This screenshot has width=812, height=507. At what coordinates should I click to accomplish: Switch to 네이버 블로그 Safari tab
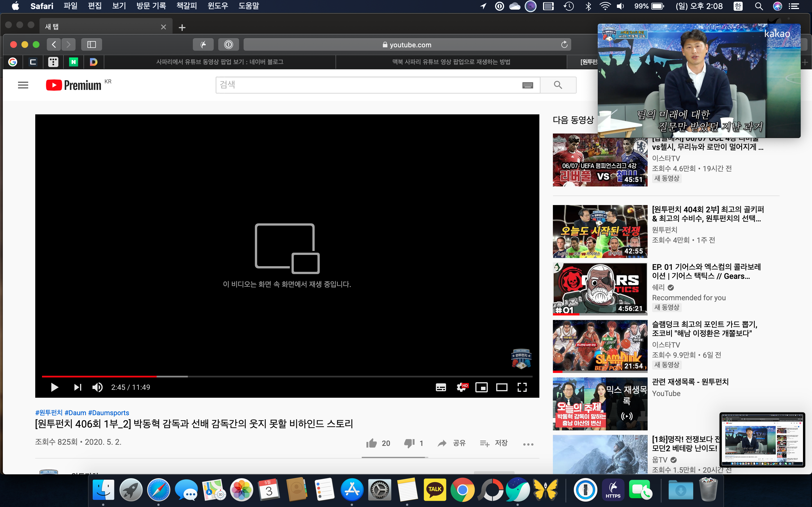(220, 62)
